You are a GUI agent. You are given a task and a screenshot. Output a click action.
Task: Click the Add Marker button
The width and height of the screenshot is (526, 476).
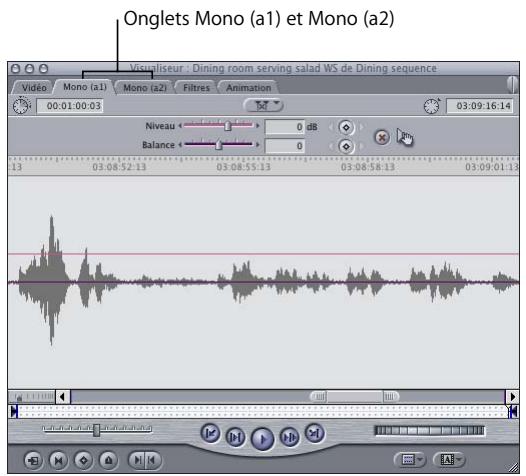click(108, 460)
